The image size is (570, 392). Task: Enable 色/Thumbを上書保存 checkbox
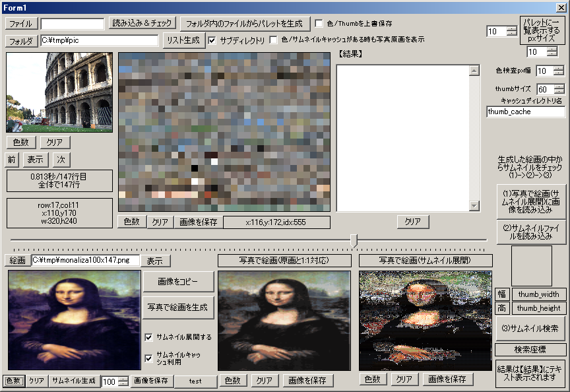tap(319, 23)
